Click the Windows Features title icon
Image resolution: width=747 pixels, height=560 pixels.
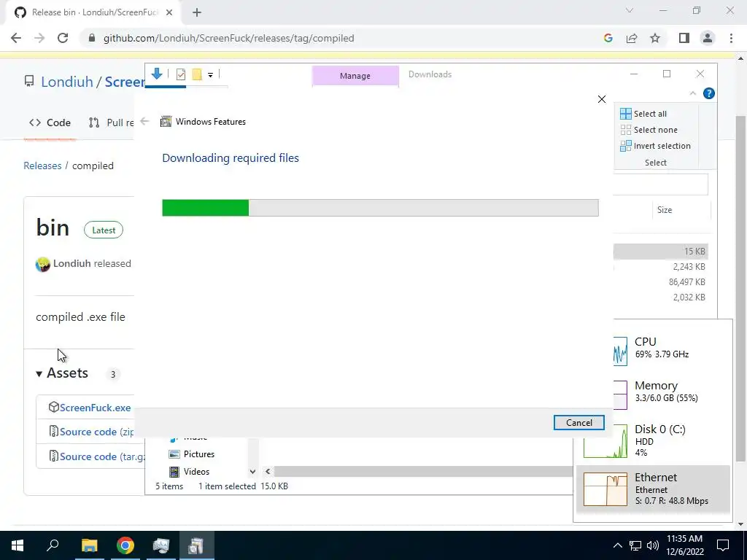coord(166,122)
